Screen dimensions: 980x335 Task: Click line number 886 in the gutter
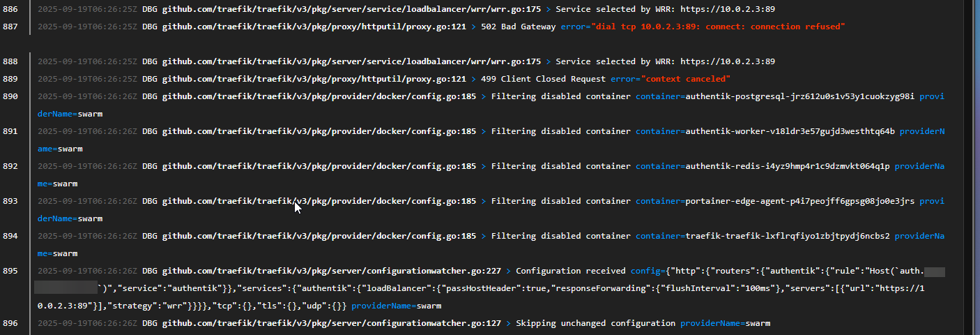tap(10, 9)
